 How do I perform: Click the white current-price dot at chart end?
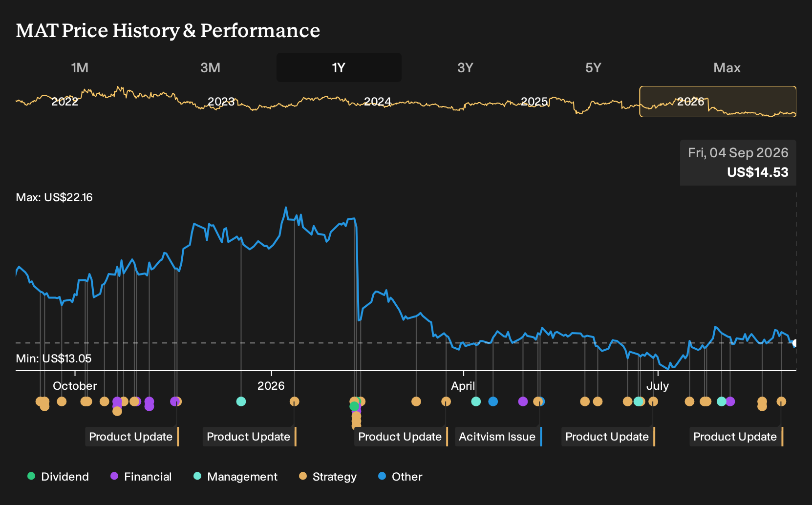(x=795, y=343)
